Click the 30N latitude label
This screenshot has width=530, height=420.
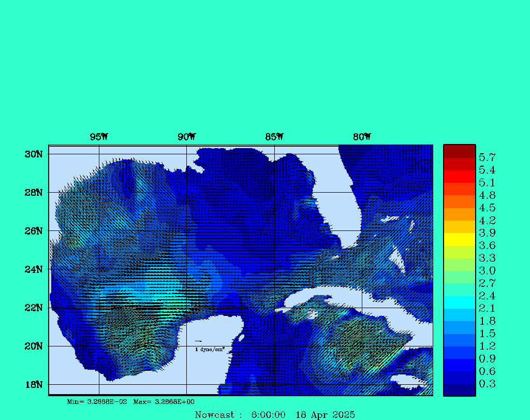(33, 154)
